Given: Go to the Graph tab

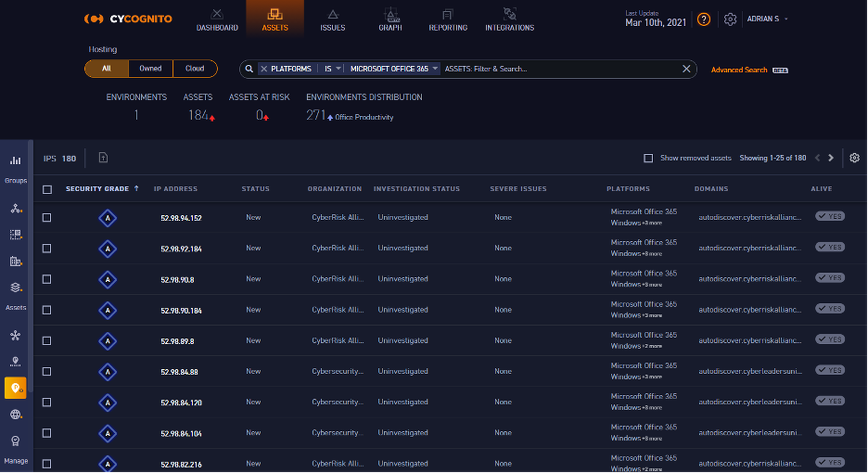Looking at the screenshot, I should coord(390,19).
